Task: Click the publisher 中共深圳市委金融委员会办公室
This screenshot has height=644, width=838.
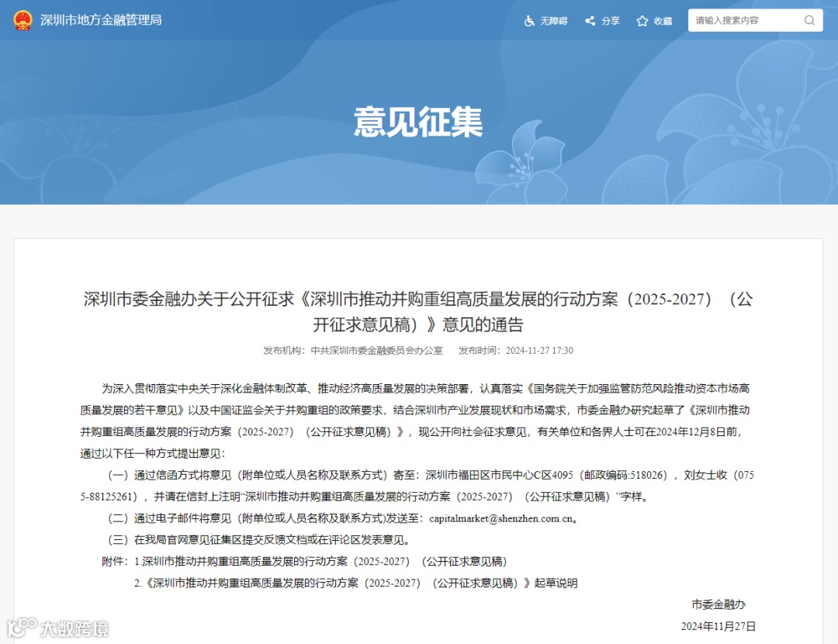Action: tap(377, 351)
